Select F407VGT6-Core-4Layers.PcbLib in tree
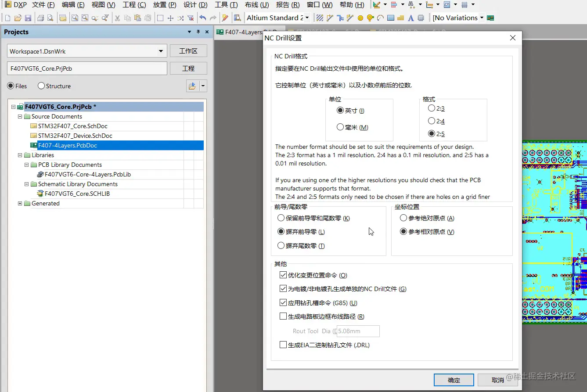 coord(87,175)
